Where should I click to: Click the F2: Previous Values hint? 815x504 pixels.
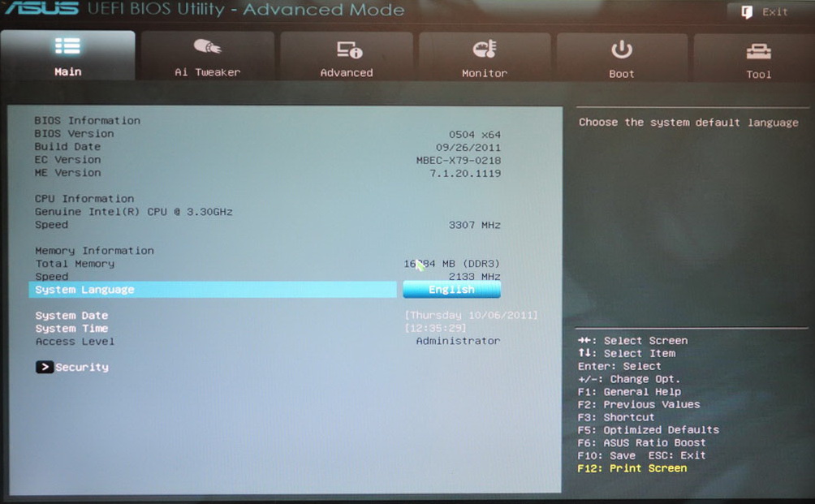(639, 404)
